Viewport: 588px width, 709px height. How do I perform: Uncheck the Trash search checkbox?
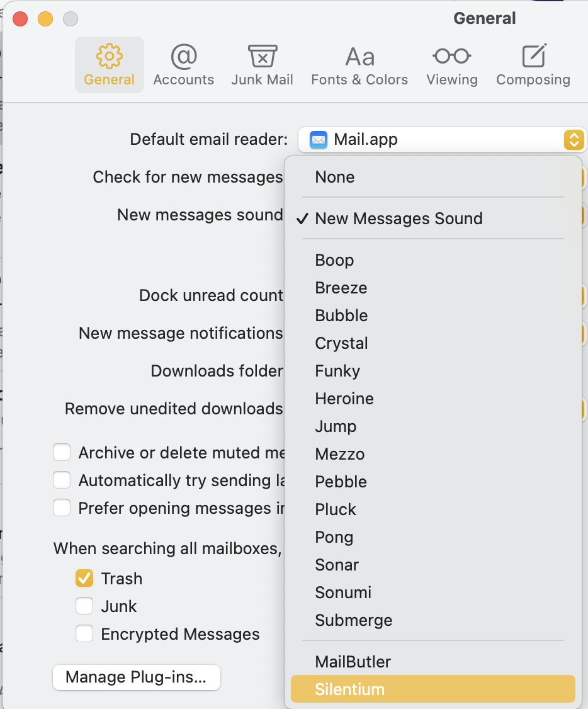pos(84,578)
